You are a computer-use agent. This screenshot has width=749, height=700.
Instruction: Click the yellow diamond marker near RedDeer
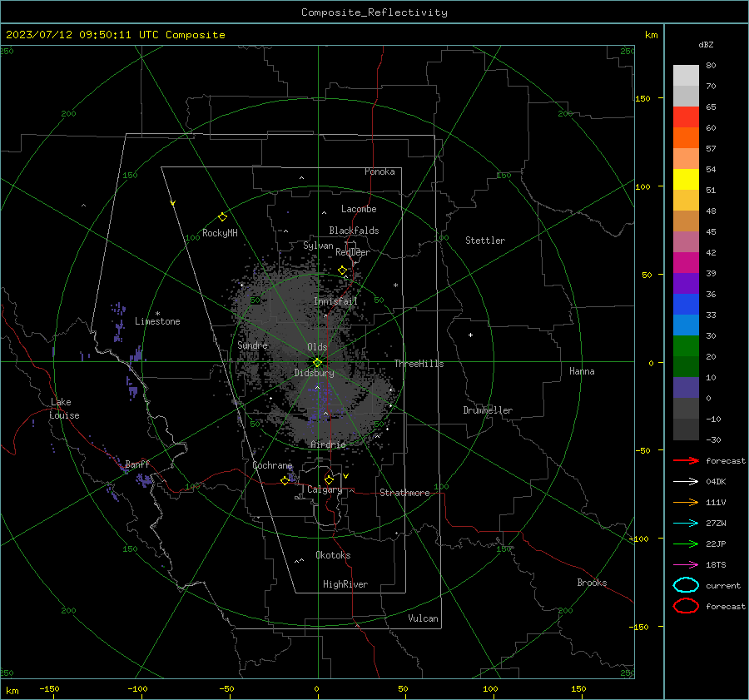[342, 271]
